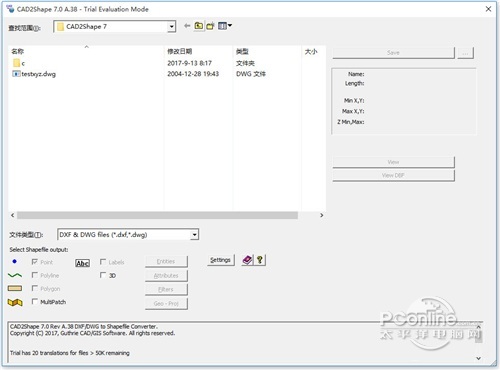The width and height of the screenshot is (500, 370).
Task: Open the Settings dialog
Action: click(x=220, y=260)
